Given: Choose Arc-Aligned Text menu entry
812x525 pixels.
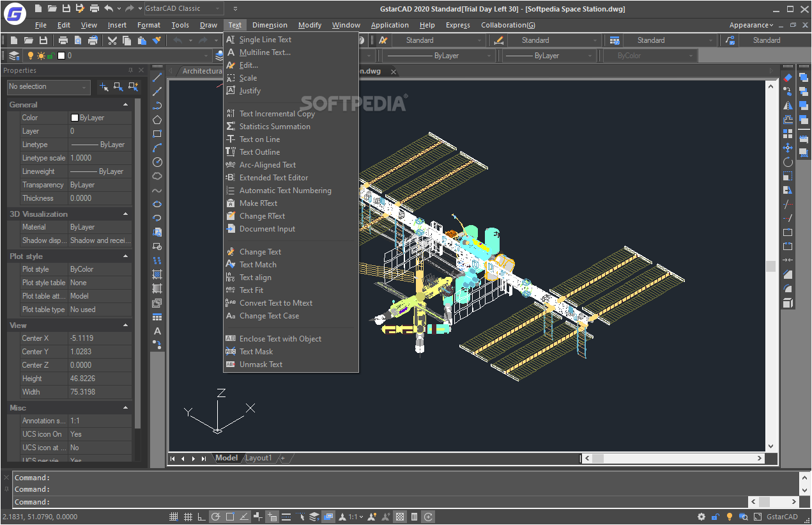Looking at the screenshot, I should point(291,165).
